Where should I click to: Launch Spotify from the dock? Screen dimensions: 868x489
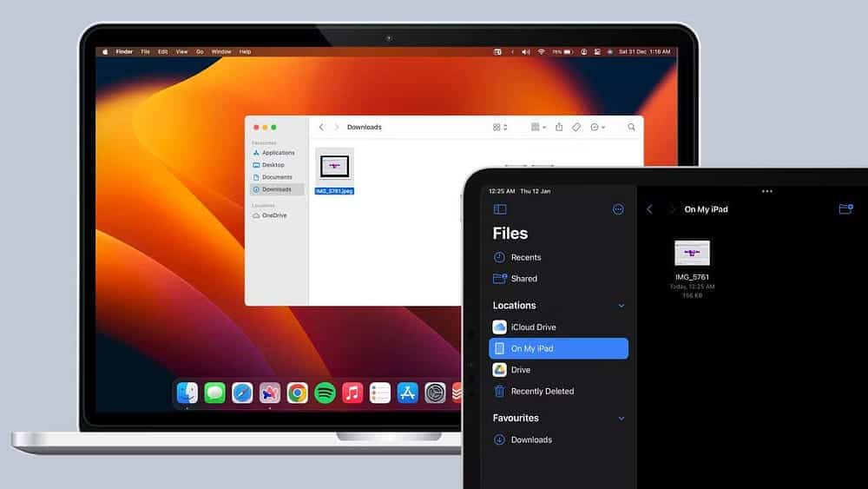tap(325, 393)
